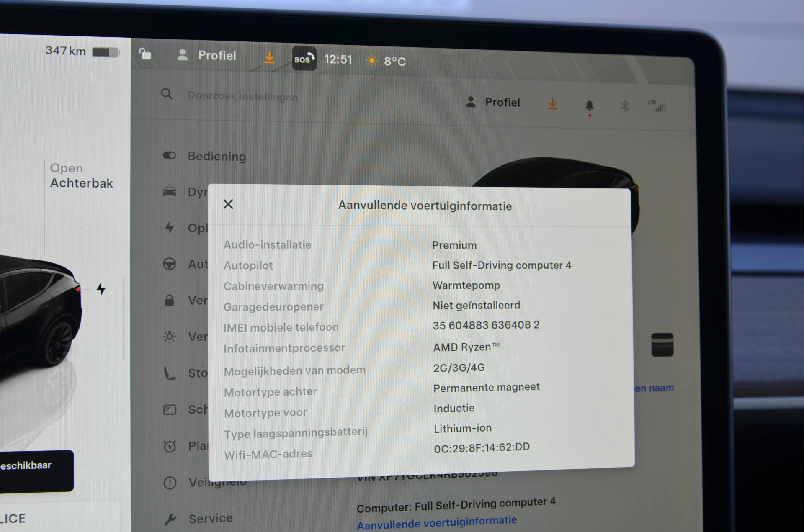This screenshot has width=804, height=532.
Task: Close the Aanvullende voertuiginformatie dialog
Action: coord(228,204)
